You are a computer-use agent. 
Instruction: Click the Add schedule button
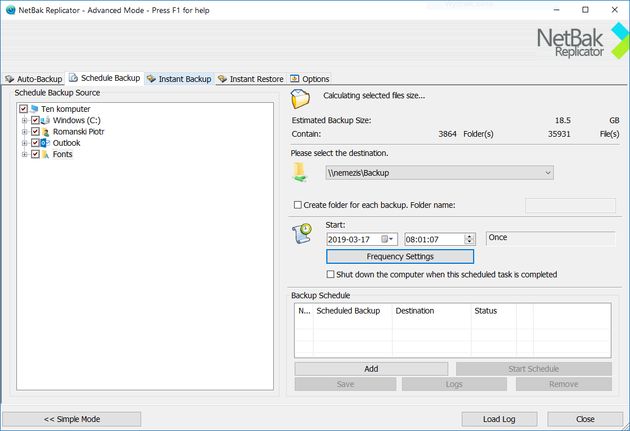point(371,369)
